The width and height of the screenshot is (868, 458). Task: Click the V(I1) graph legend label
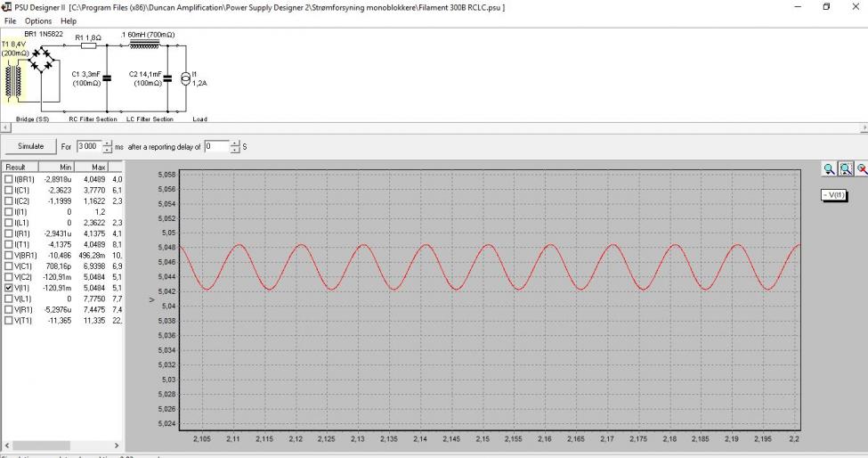click(x=833, y=195)
